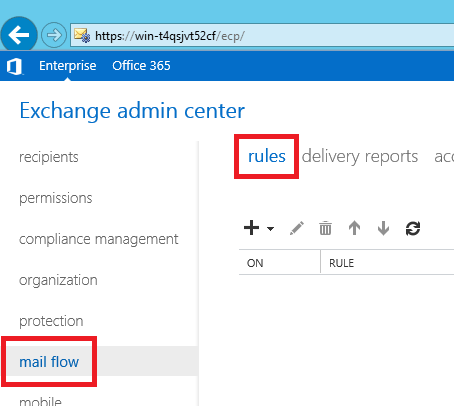Move rule up with up arrow icon
454x406 pixels.
[x=354, y=228]
